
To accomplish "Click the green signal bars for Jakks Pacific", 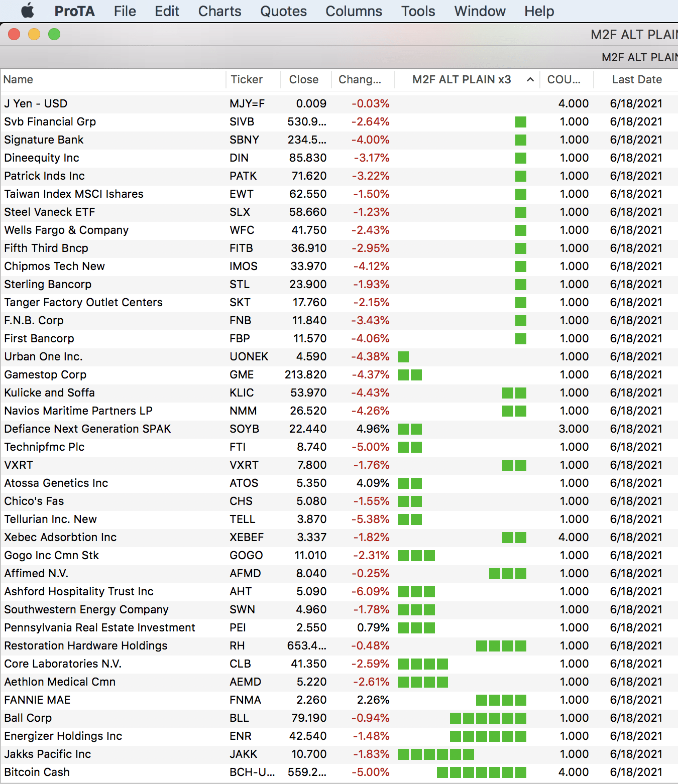I will coord(436,754).
